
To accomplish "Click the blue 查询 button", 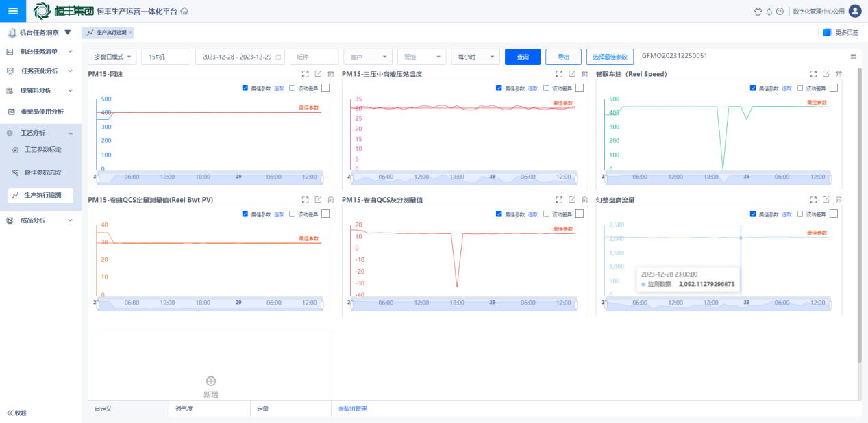I will pyautogui.click(x=523, y=57).
